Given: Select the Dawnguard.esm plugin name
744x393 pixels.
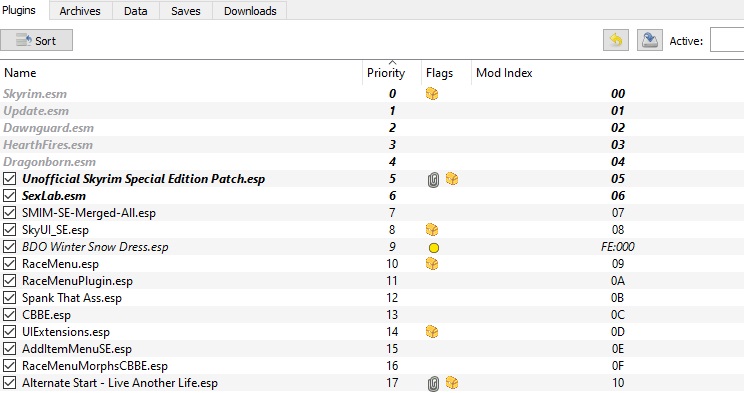Looking at the screenshot, I should [x=48, y=128].
